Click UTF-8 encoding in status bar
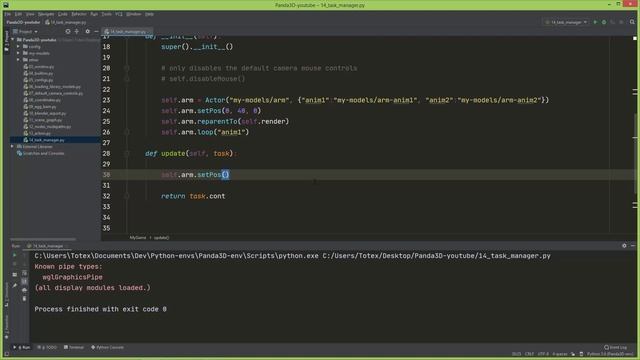This screenshot has height=360, width=640. [543, 354]
